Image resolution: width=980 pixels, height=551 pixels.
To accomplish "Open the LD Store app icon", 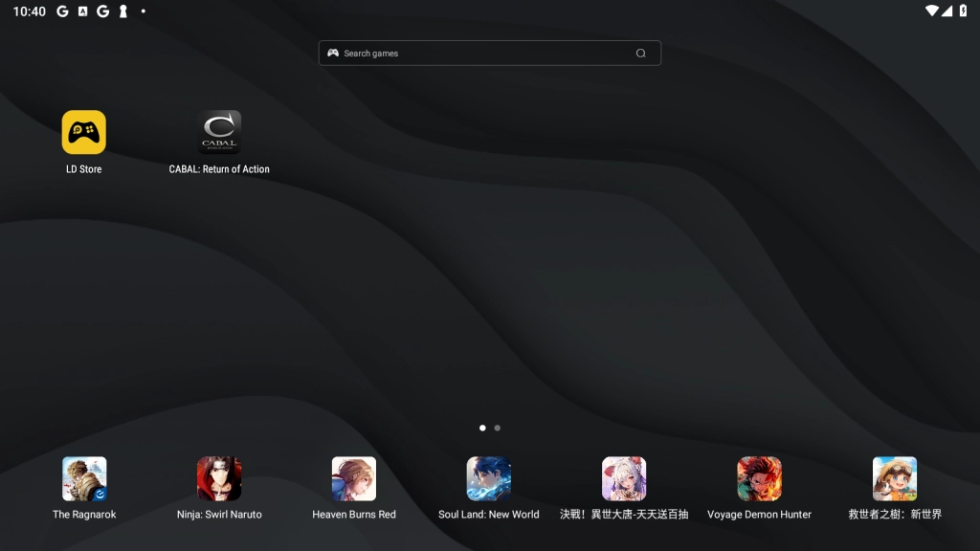I will [x=83, y=132].
